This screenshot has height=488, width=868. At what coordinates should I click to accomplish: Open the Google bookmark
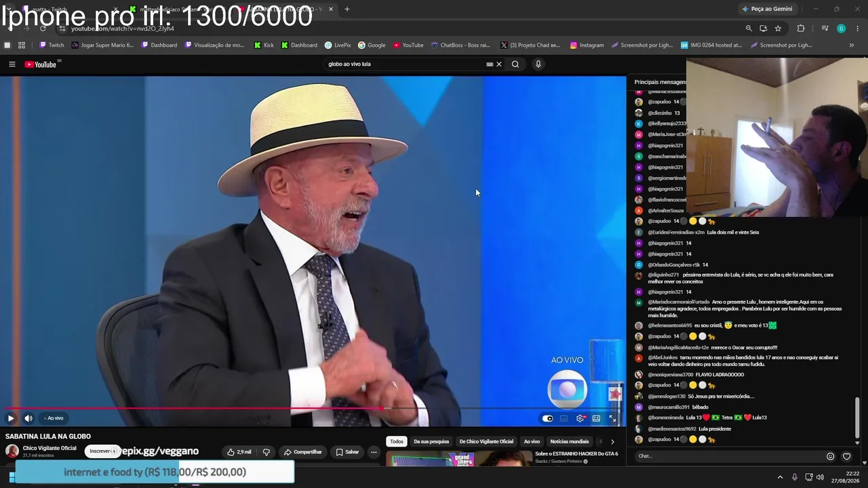(x=372, y=45)
